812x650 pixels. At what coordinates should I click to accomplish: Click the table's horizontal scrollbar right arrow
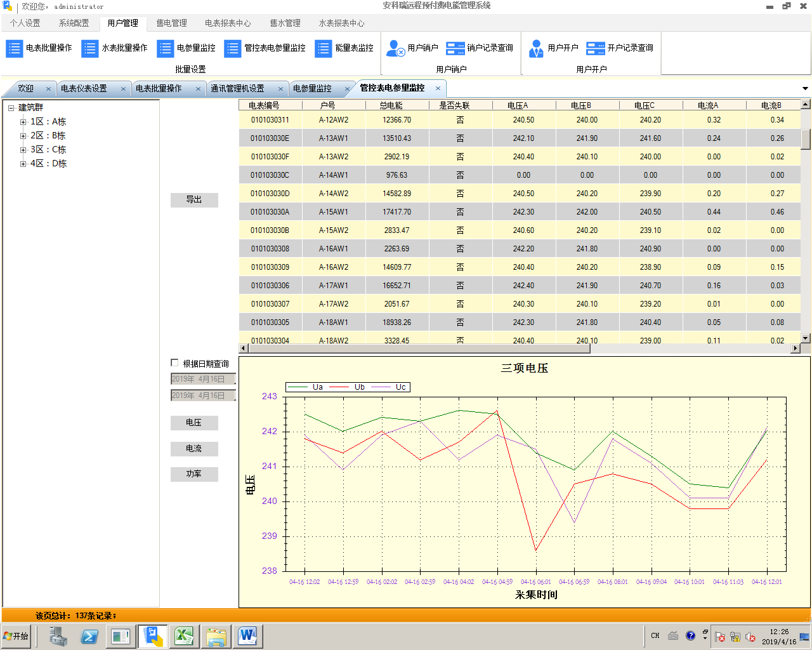[796, 348]
